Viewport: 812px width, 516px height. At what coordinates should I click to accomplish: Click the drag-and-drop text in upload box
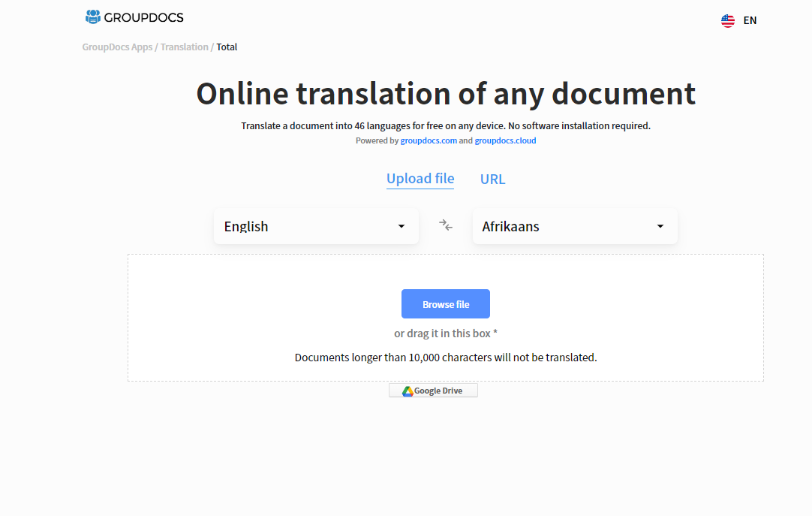tap(446, 333)
